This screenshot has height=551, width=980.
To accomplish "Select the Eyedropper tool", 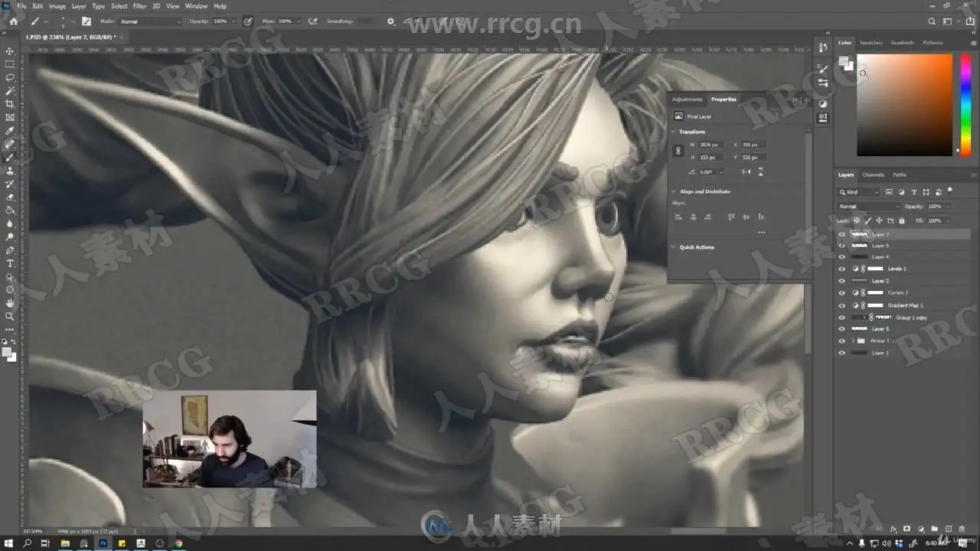I will [x=10, y=131].
